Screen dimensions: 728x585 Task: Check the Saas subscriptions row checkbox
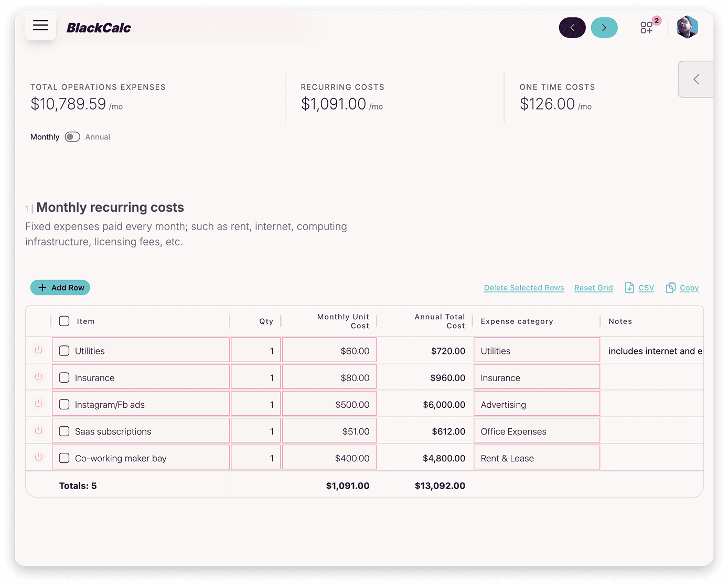pyautogui.click(x=64, y=431)
